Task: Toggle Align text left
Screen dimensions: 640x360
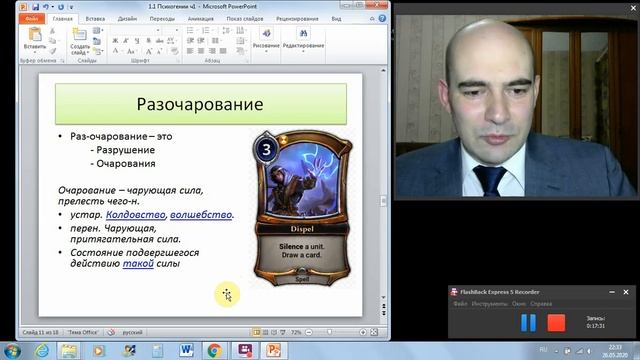Action: [190, 51]
